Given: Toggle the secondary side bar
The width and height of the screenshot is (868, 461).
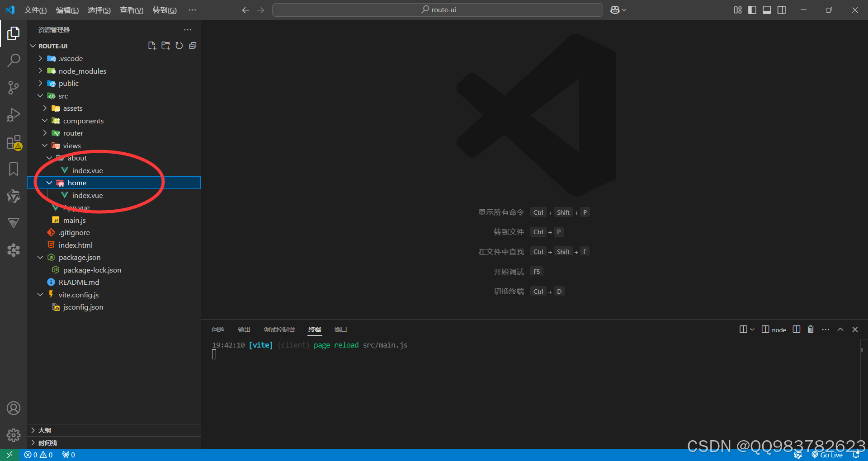Looking at the screenshot, I should [x=782, y=10].
